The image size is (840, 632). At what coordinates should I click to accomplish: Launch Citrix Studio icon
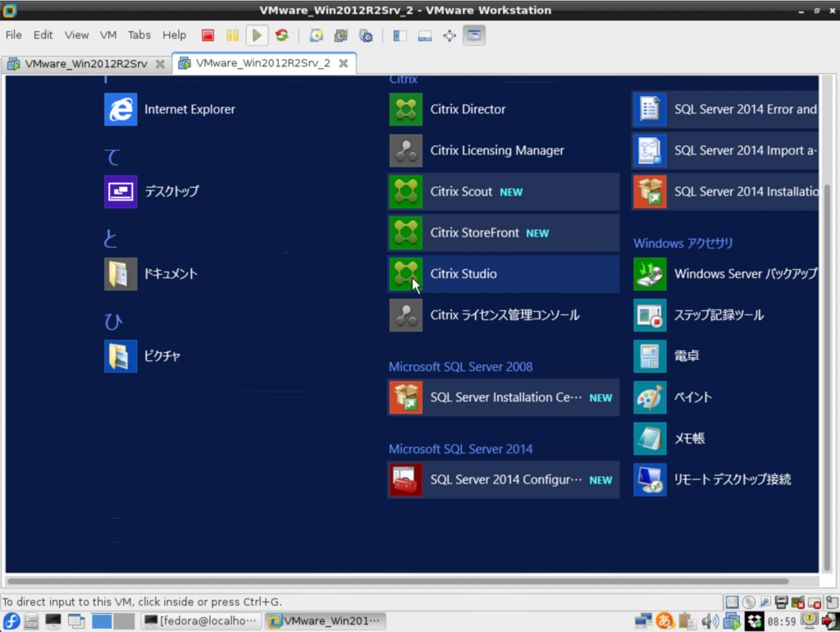[x=405, y=274]
